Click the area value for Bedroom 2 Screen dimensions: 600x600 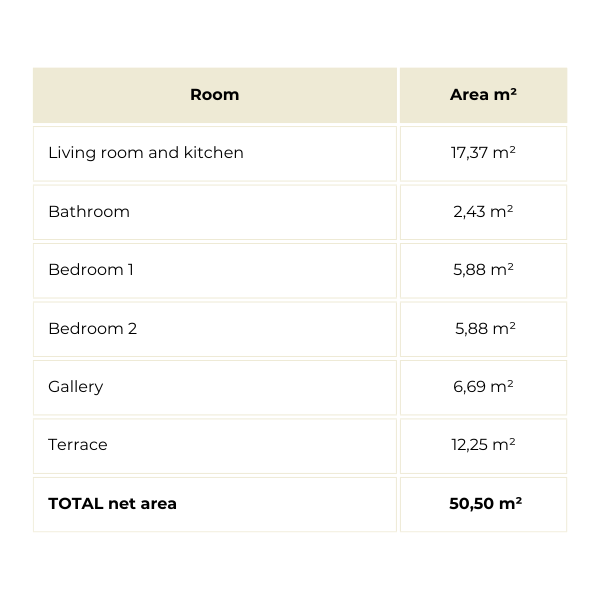[485, 328]
